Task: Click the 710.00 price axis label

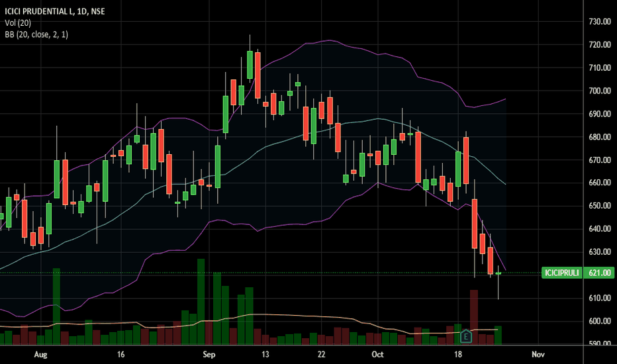Action: coord(599,68)
